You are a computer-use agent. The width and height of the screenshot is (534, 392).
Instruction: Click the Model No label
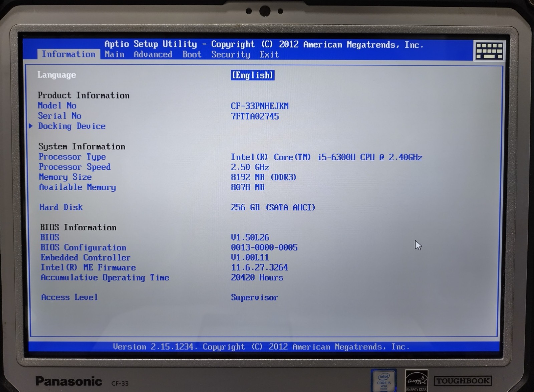click(57, 106)
